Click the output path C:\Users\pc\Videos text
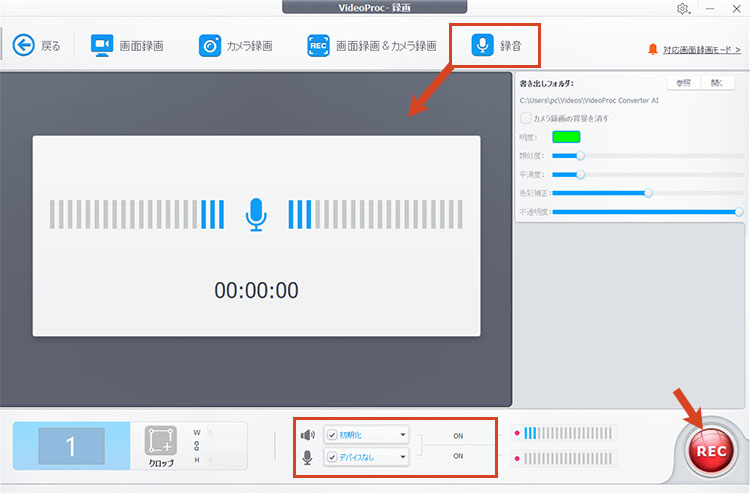Viewport: 750px width, 494px height. pos(589,100)
